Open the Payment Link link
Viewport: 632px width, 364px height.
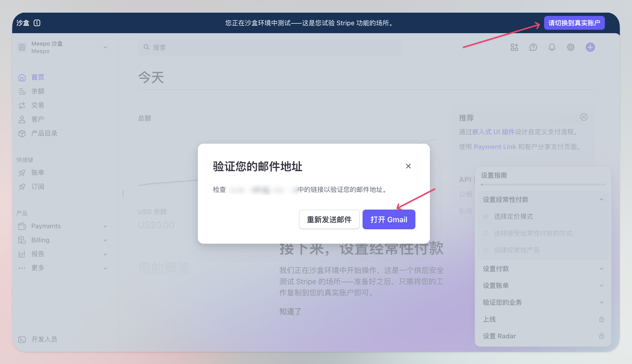[495, 147]
